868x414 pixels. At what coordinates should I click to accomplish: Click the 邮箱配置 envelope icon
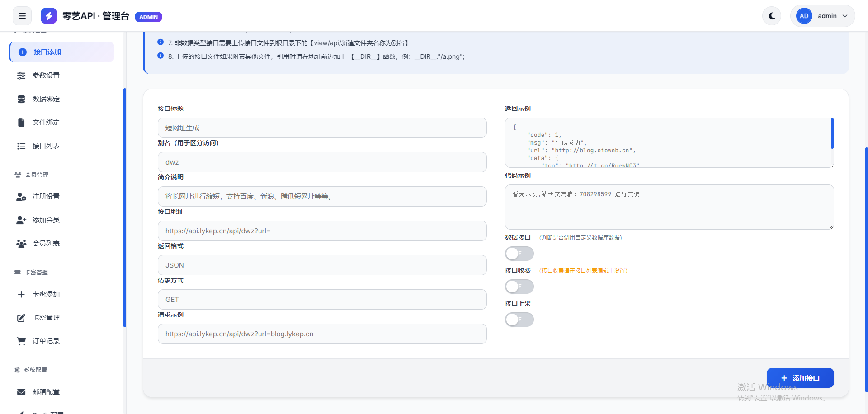(x=21, y=392)
